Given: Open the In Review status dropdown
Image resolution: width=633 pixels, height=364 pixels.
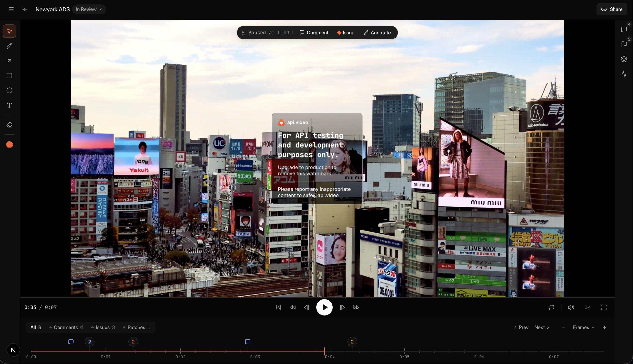Looking at the screenshot, I should (89, 9).
